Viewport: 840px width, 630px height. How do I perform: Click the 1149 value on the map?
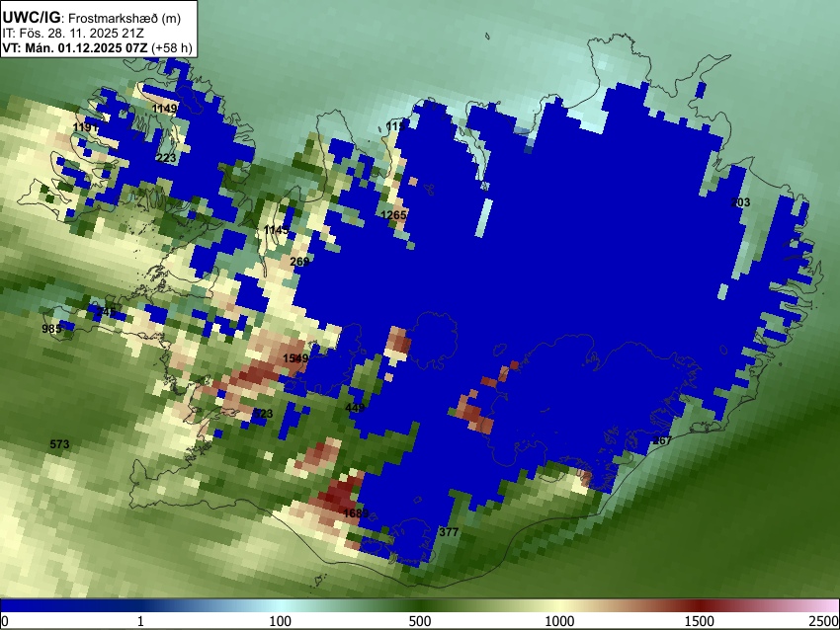(164, 109)
